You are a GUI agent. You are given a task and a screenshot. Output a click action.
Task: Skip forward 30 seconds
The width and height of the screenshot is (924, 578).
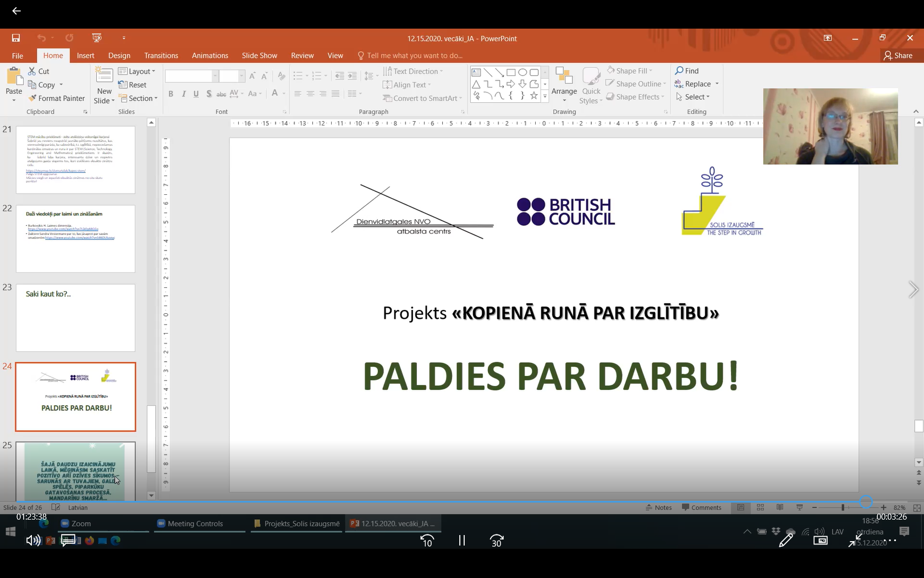(497, 541)
